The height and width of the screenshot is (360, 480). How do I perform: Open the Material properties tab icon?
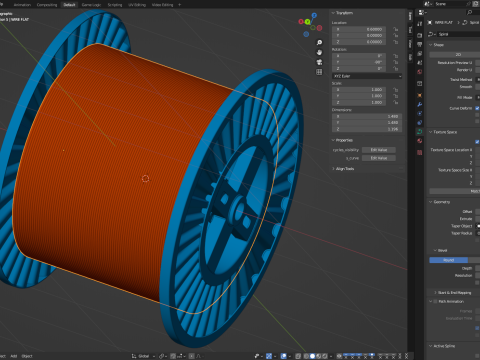click(x=420, y=141)
